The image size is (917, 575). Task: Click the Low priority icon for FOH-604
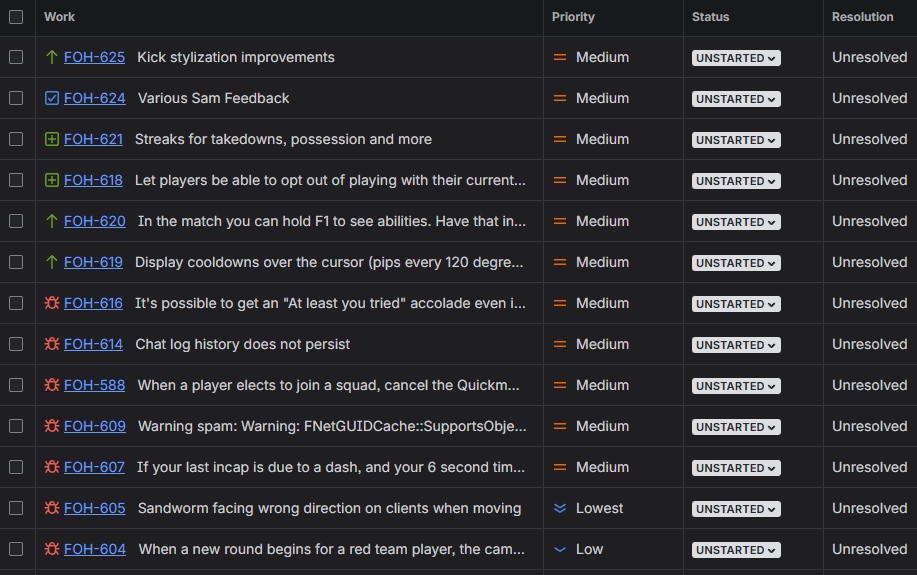[560, 550]
